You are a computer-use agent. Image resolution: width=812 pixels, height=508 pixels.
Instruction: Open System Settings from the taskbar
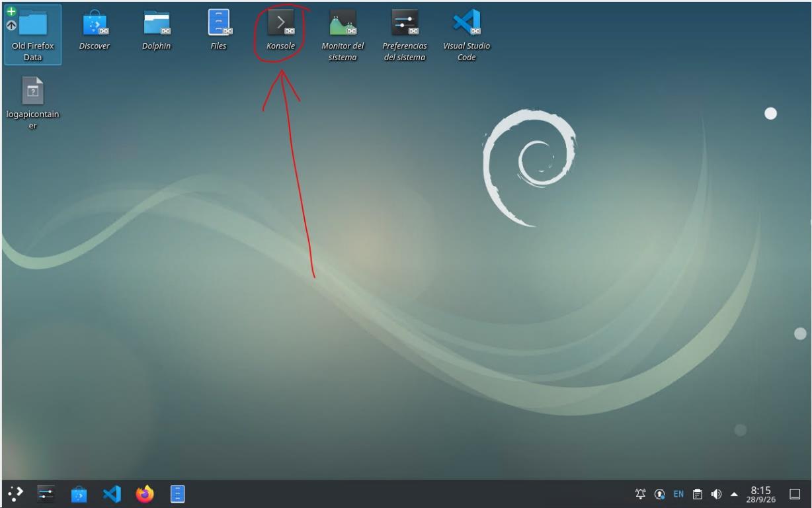coord(46,493)
